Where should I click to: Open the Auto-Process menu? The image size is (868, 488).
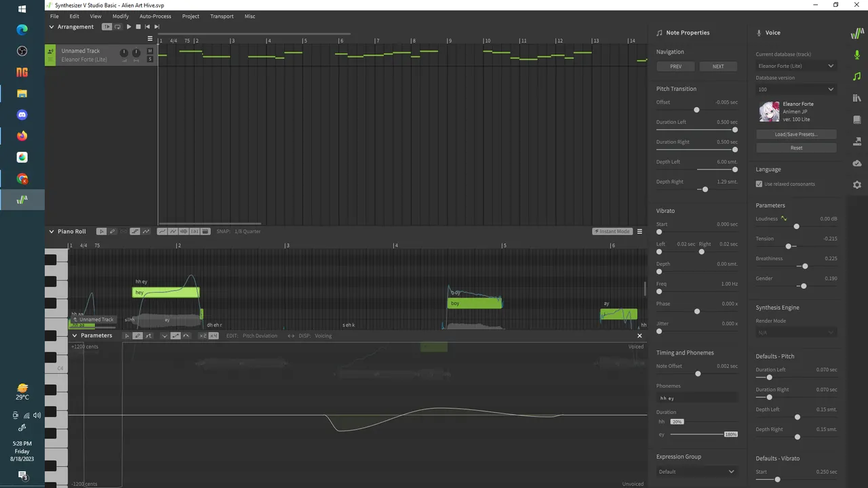tap(155, 16)
